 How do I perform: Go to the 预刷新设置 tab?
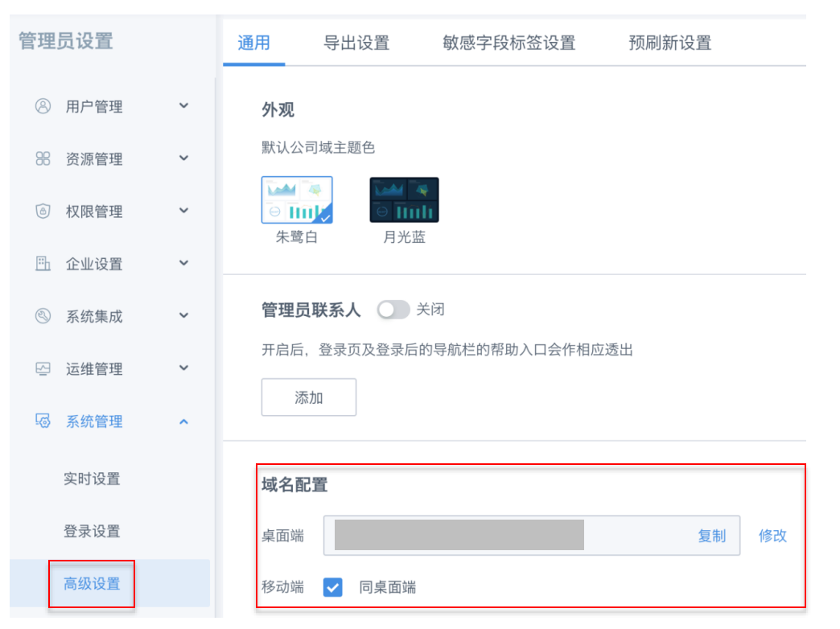[669, 43]
